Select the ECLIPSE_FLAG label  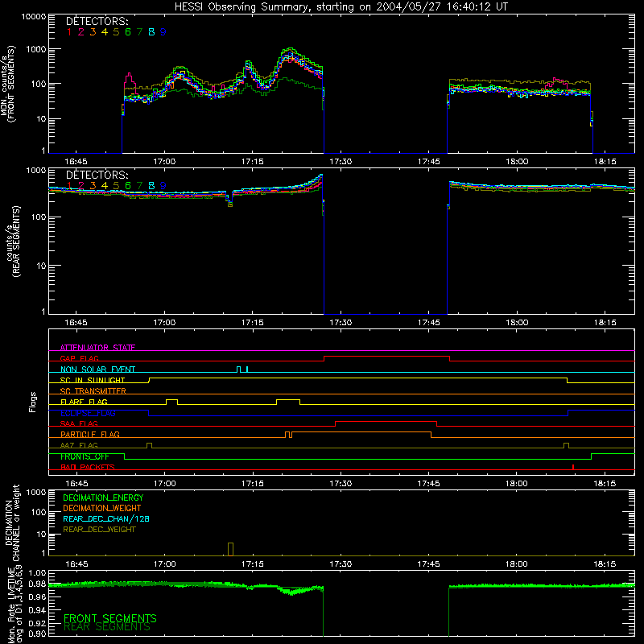click(x=88, y=413)
